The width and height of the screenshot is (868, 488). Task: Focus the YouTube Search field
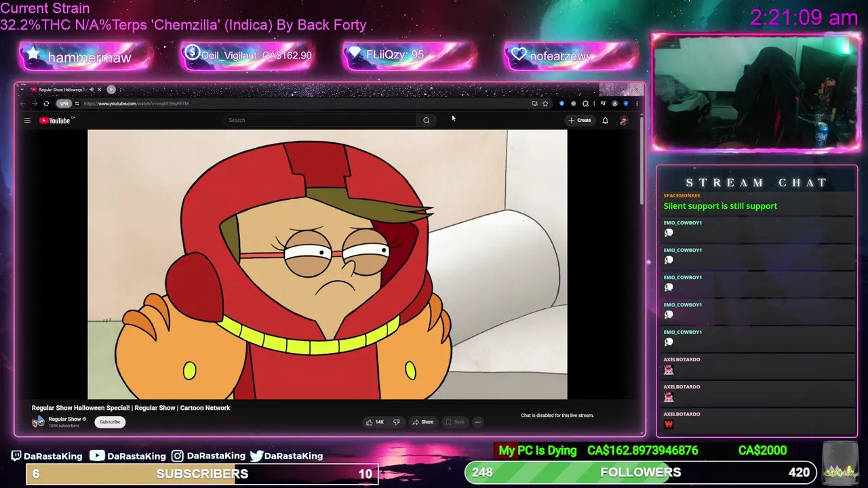click(320, 121)
